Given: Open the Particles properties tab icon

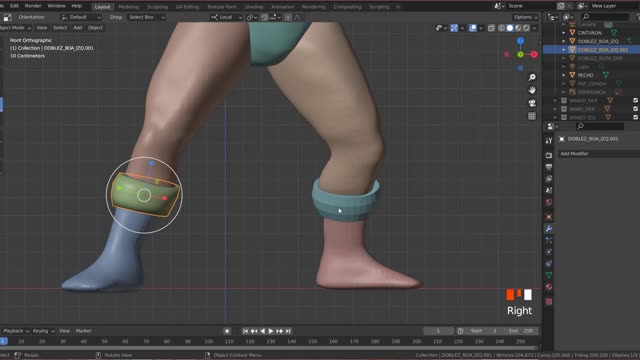Looking at the screenshot, I should coord(549,240).
